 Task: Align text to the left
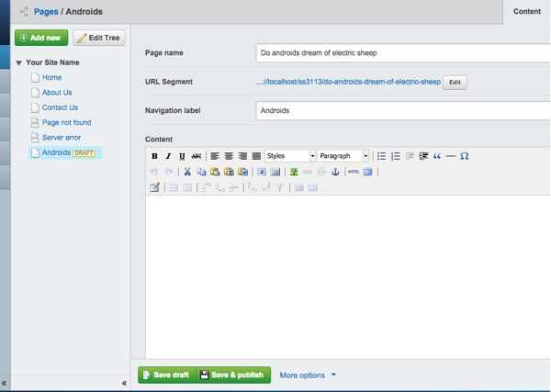pos(215,156)
